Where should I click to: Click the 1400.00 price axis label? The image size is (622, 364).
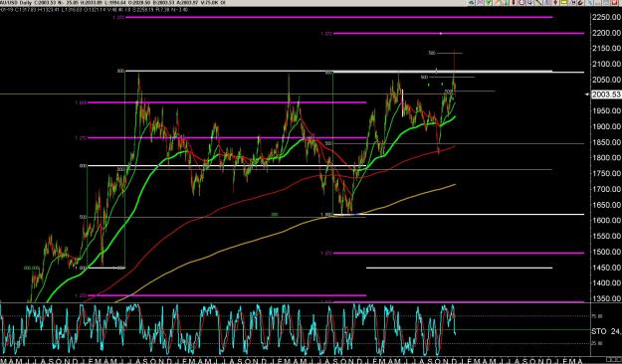point(606,283)
